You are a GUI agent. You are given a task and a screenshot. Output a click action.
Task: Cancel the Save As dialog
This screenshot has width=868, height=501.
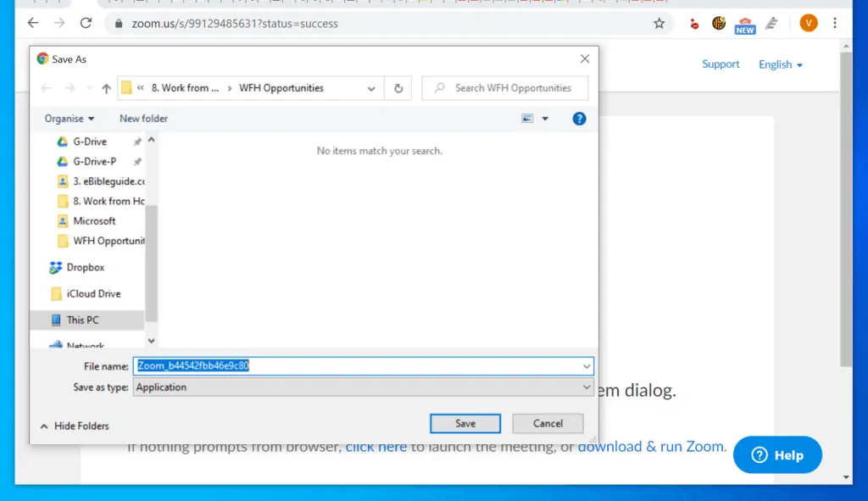[x=548, y=424]
